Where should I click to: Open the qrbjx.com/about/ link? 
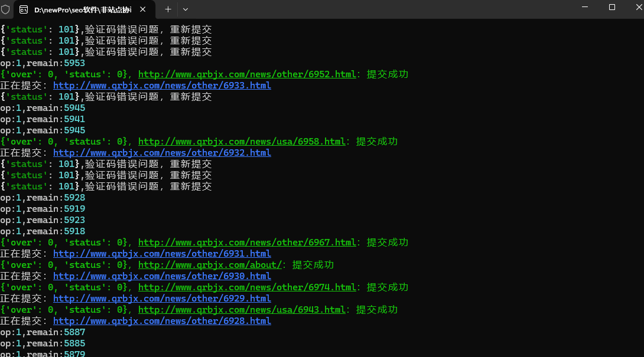click(210, 265)
